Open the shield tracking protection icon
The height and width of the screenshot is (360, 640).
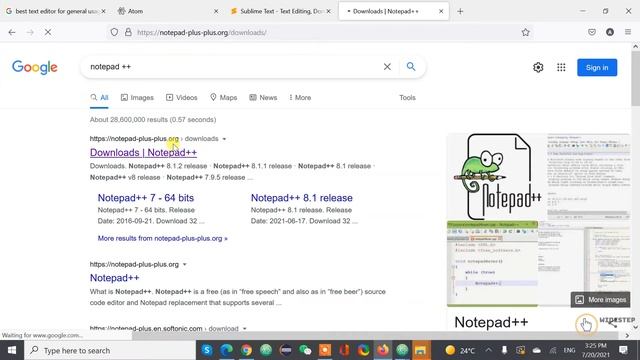point(114,32)
